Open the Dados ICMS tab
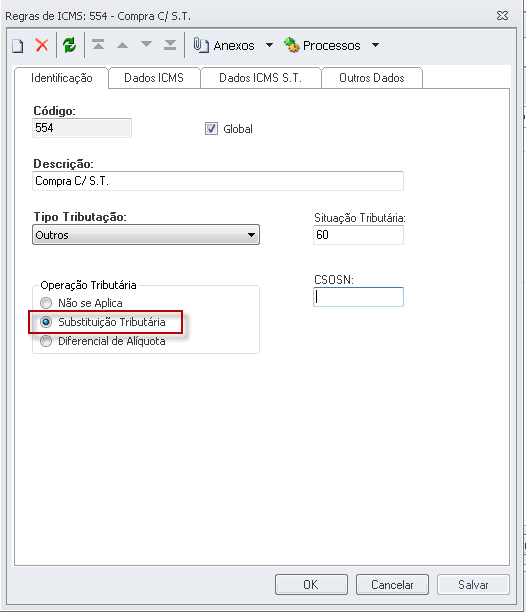 [154, 78]
